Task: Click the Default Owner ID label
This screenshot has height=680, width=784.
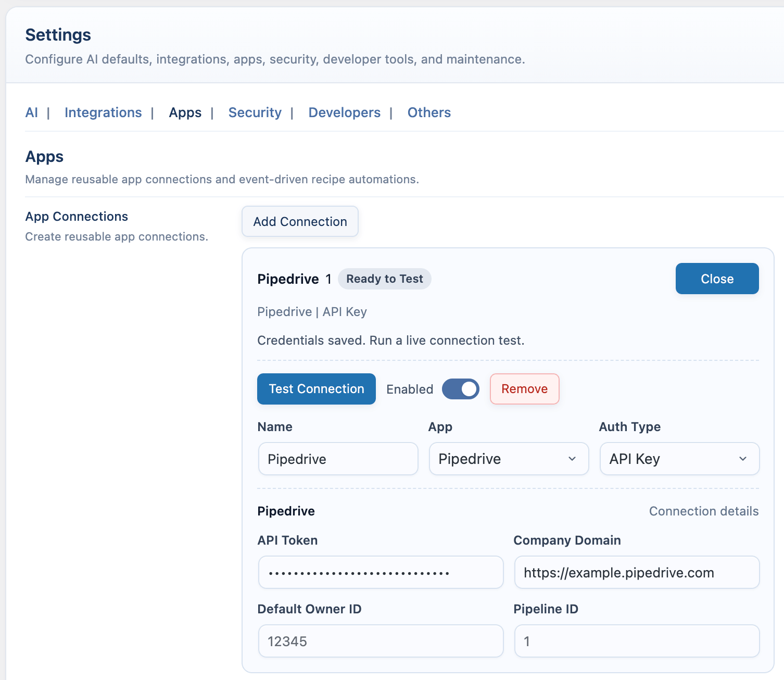Action: click(x=310, y=609)
